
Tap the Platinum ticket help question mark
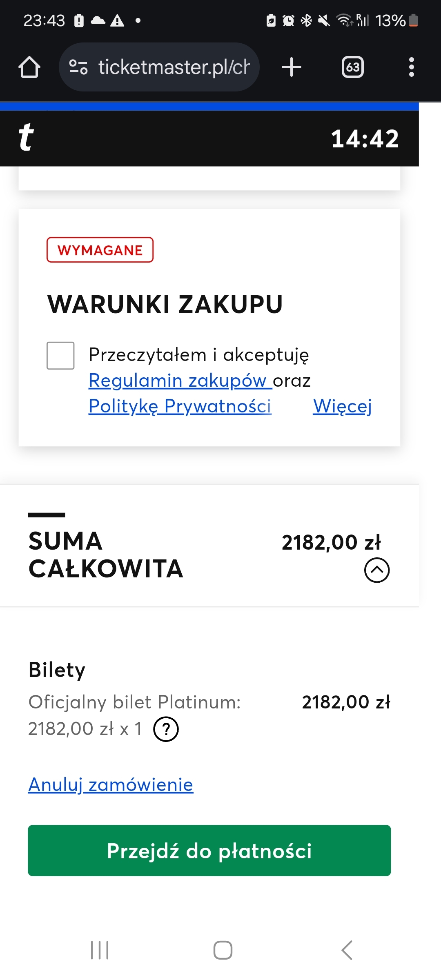(166, 729)
